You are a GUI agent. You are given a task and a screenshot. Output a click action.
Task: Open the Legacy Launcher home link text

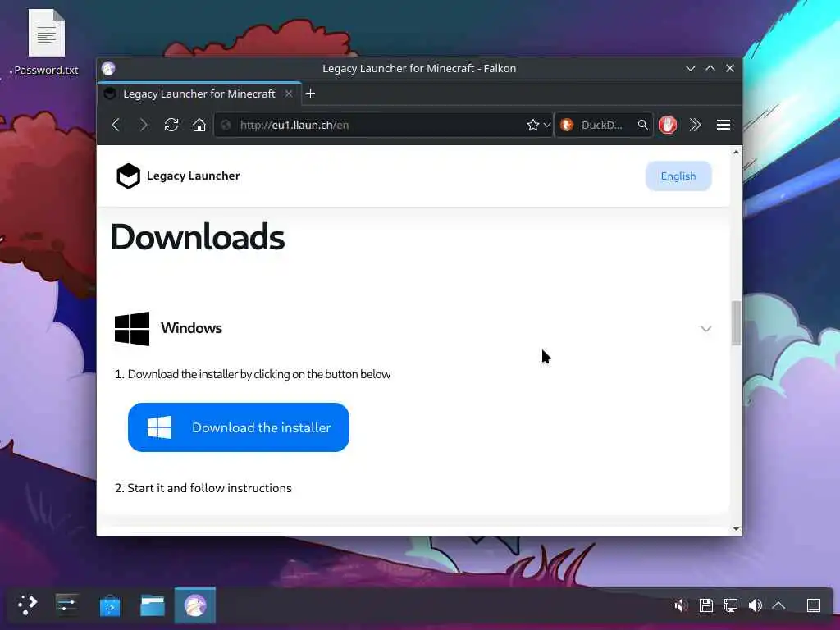194,176
